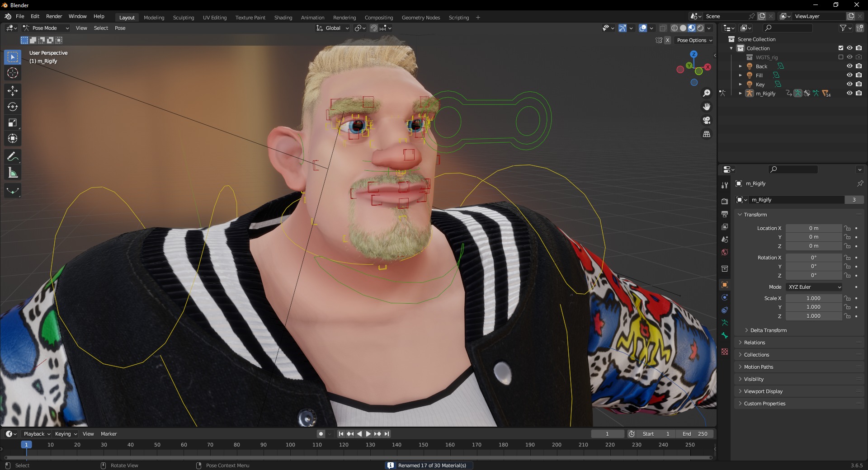Open the Output properties tab

pos(725,214)
